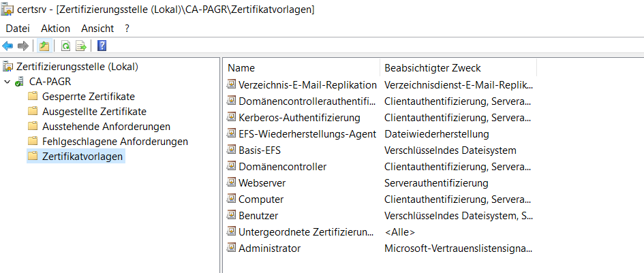
Task: Open the Datei menu
Action: click(18, 29)
